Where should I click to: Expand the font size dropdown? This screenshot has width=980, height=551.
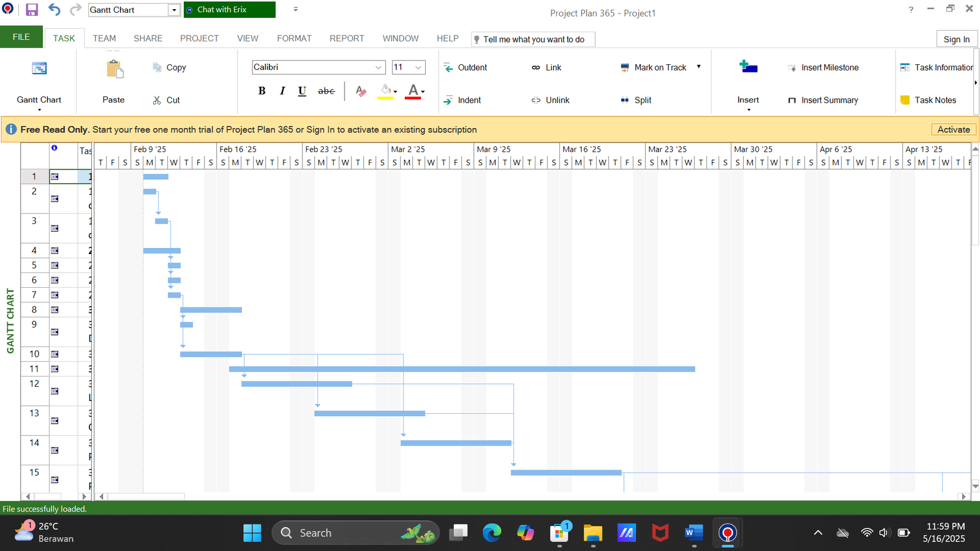pyautogui.click(x=418, y=67)
